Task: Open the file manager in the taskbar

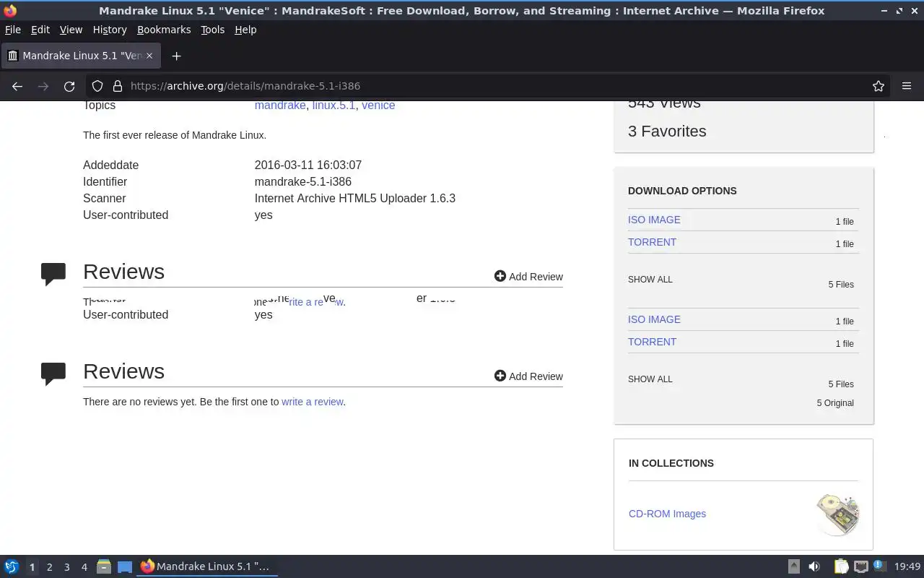Action: 104,567
